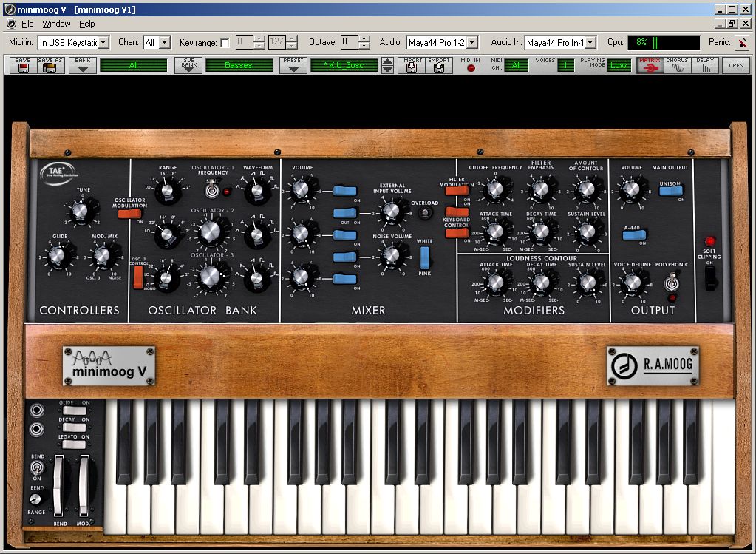The height and width of the screenshot is (554, 756).
Task: Click the Filter Emphasis knob
Action: point(540,189)
